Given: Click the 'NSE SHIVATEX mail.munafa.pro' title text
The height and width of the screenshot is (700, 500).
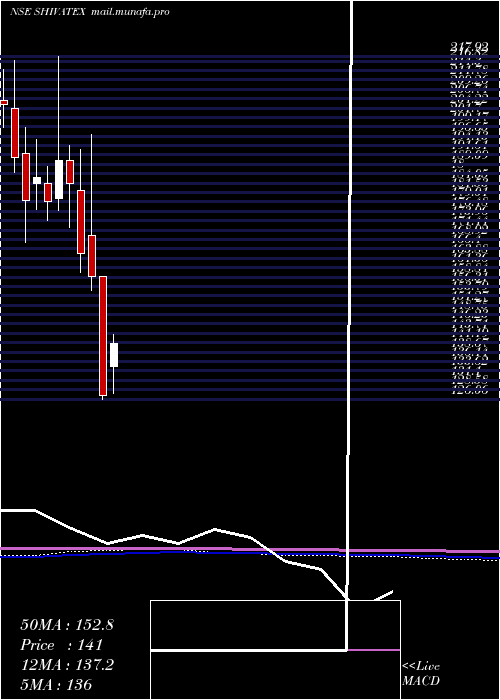Looking at the screenshot, I should 90,12.
